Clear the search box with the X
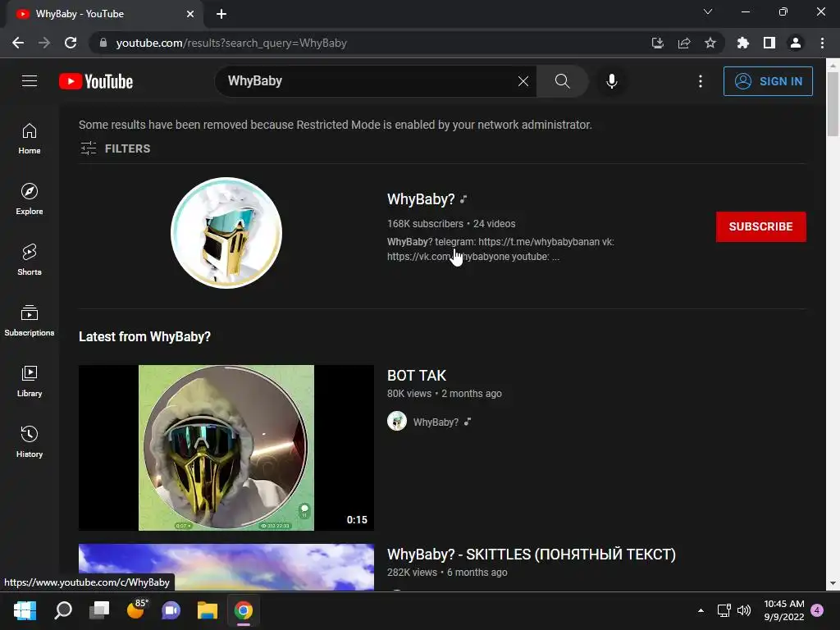This screenshot has width=840, height=630. (x=523, y=81)
